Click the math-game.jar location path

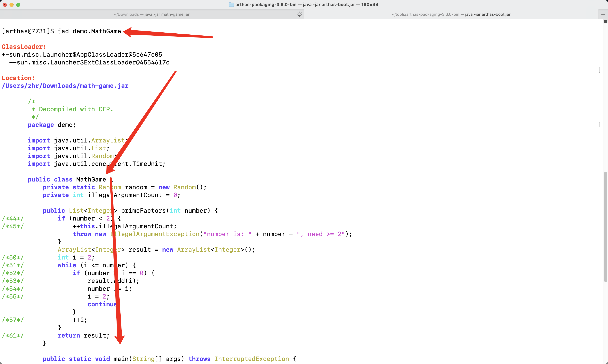point(65,86)
